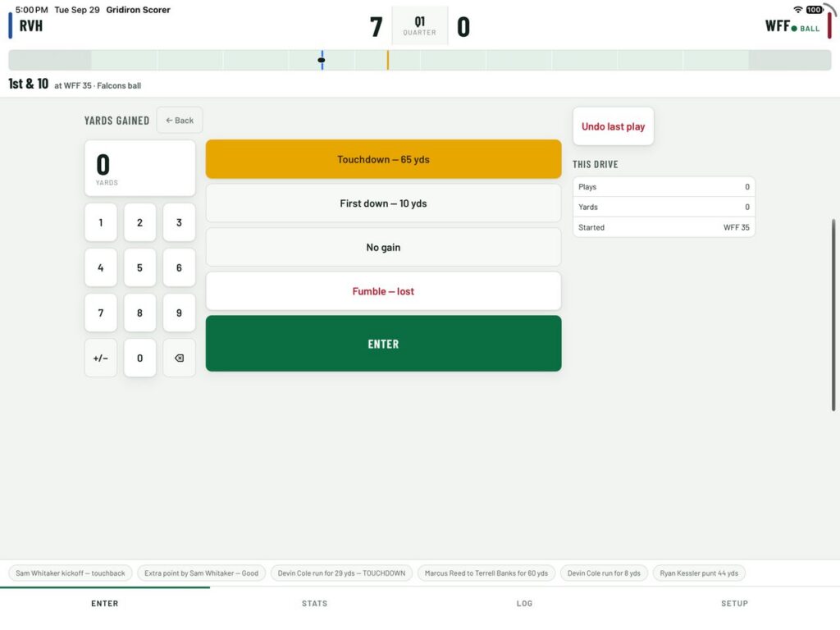Choose Touchdown — 65 yds
Viewport: 840px width, 630px height.
tap(384, 159)
